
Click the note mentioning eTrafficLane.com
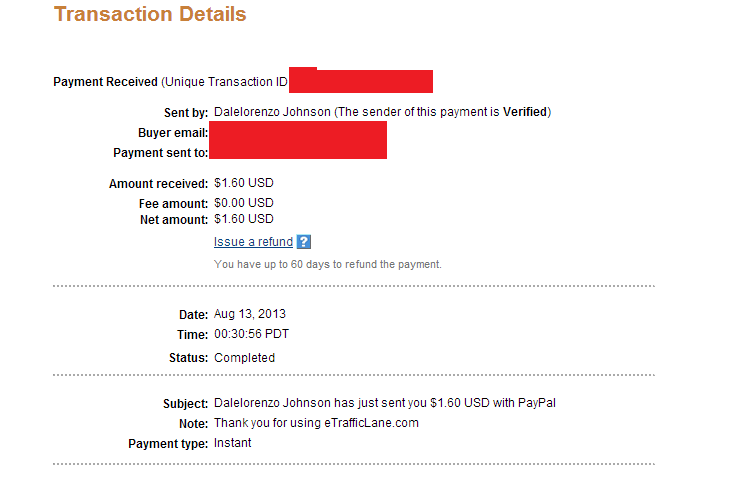click(x=316, y=423)
